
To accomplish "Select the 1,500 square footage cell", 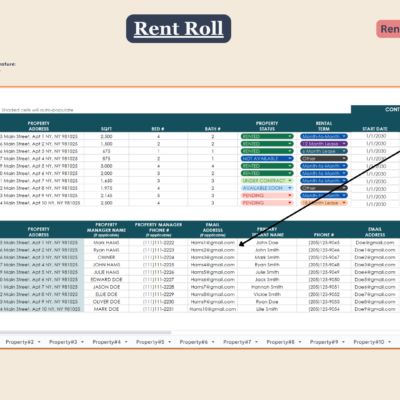I will [106, 144].
